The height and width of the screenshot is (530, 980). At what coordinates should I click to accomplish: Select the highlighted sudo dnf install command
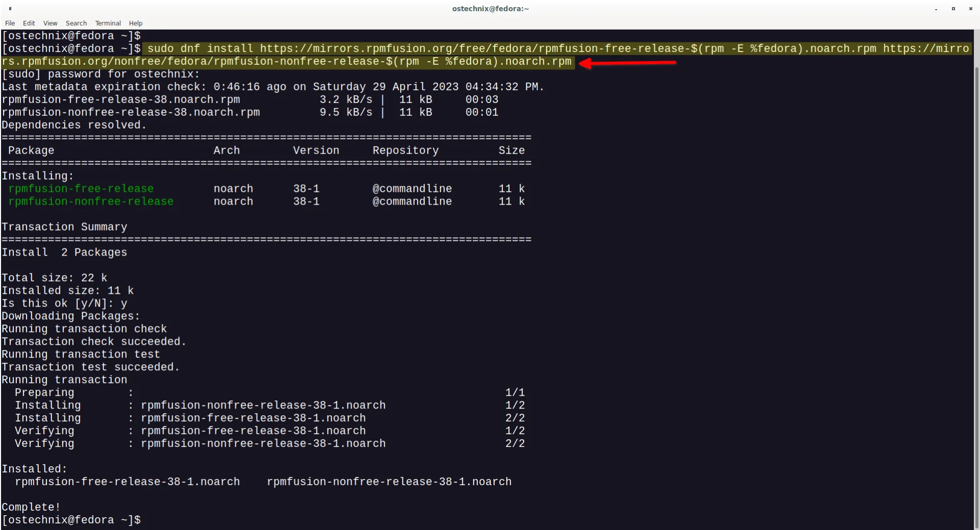coord(357,48)
